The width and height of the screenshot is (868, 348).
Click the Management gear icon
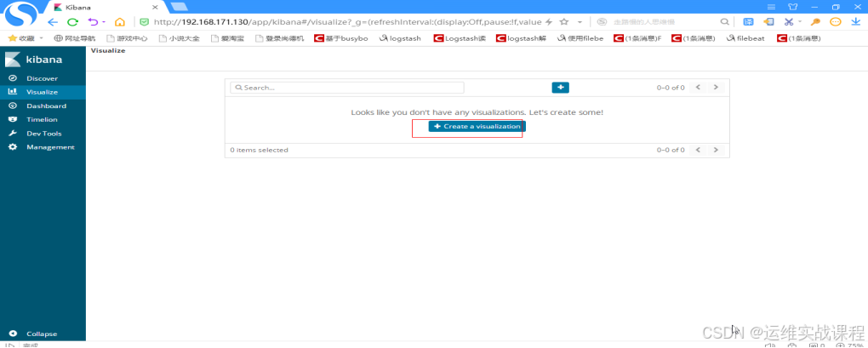pos(13,147)
